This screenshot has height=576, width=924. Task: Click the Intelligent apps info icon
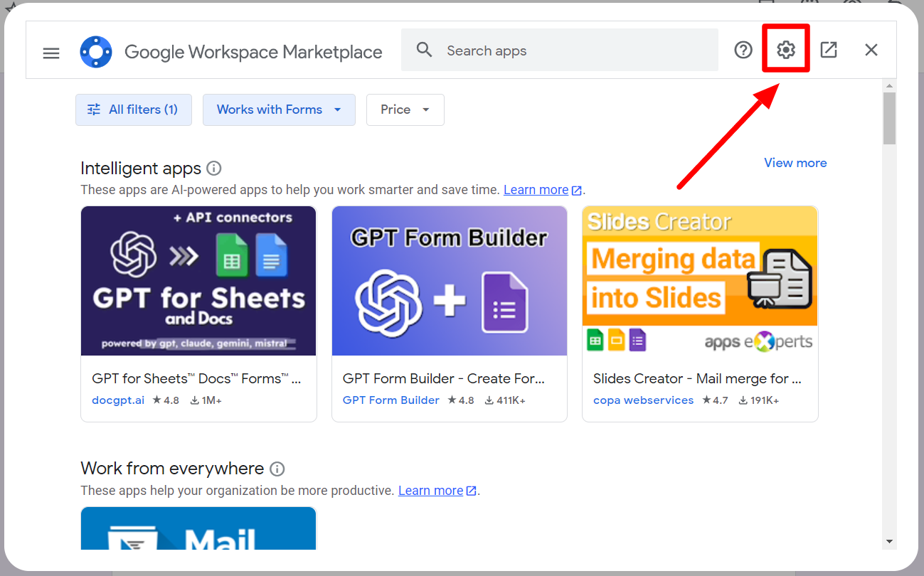tap(213, 169)
